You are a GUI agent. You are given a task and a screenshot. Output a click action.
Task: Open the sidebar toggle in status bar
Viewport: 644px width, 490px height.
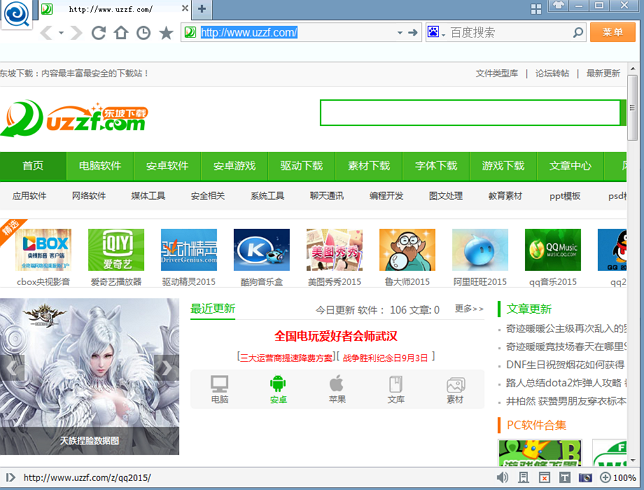coord(10,477)
